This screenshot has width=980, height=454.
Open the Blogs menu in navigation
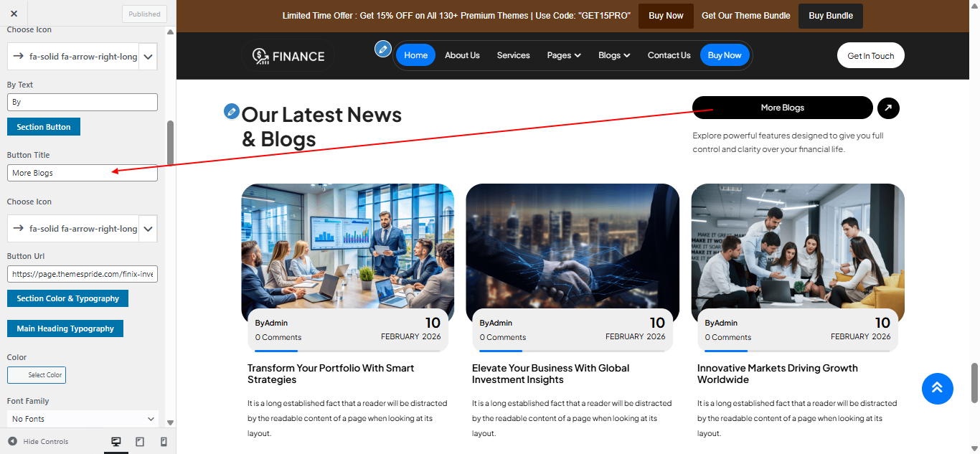(614, 55)
